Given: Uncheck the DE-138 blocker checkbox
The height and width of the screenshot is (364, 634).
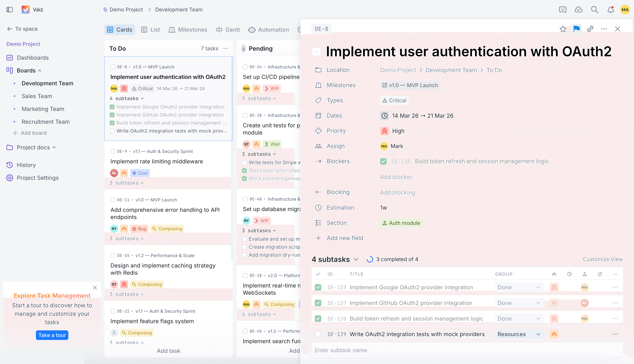Looking at the screenshot, I should point(383,161).
